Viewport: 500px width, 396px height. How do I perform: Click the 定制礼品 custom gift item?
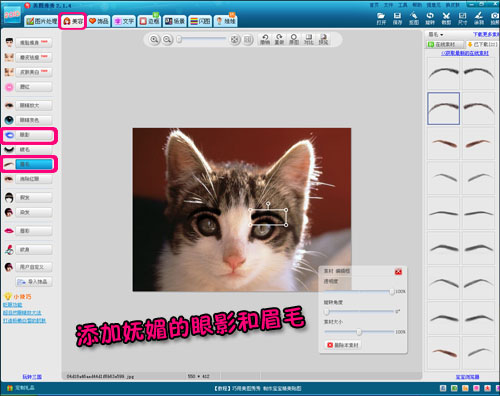(x=21, y=388)
